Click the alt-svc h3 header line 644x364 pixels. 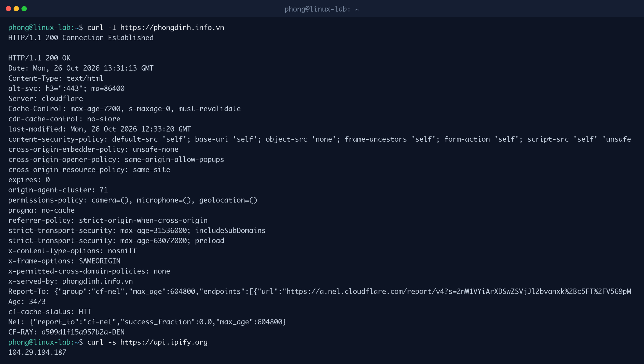click(66, 89)
